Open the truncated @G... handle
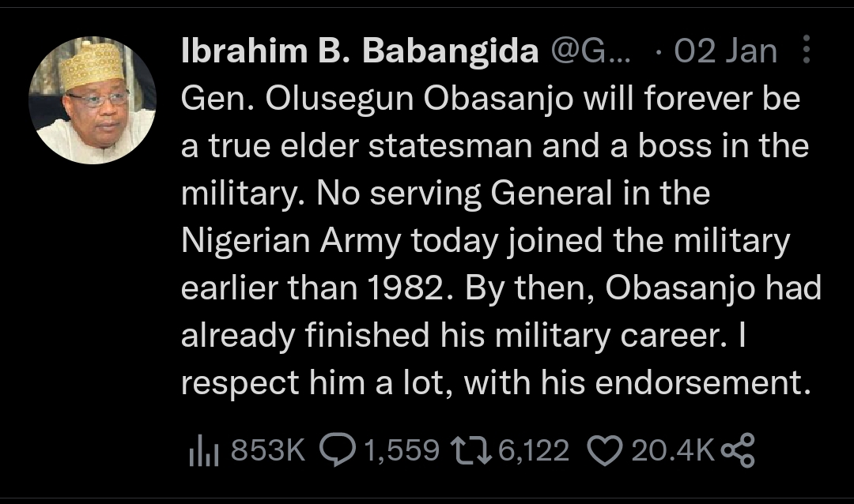854x504 pixels. [590, 52]
